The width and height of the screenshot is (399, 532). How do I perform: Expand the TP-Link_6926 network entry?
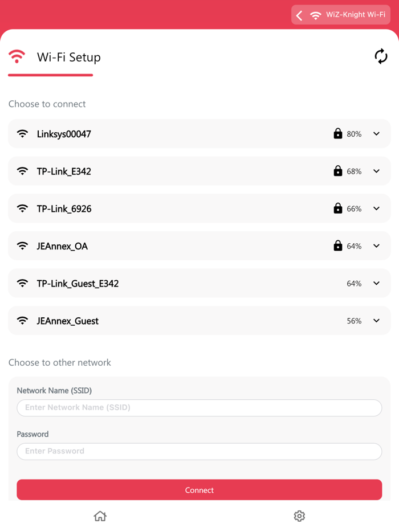tap(376, 208)
